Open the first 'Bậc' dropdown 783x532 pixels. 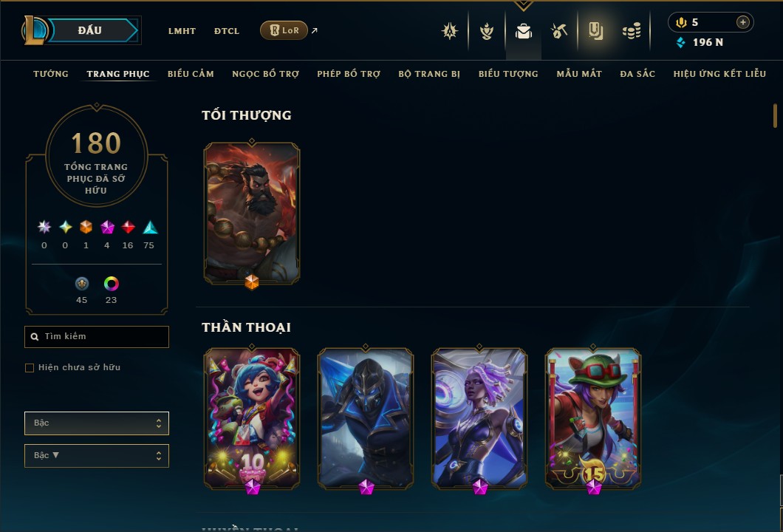pos(96,423)
